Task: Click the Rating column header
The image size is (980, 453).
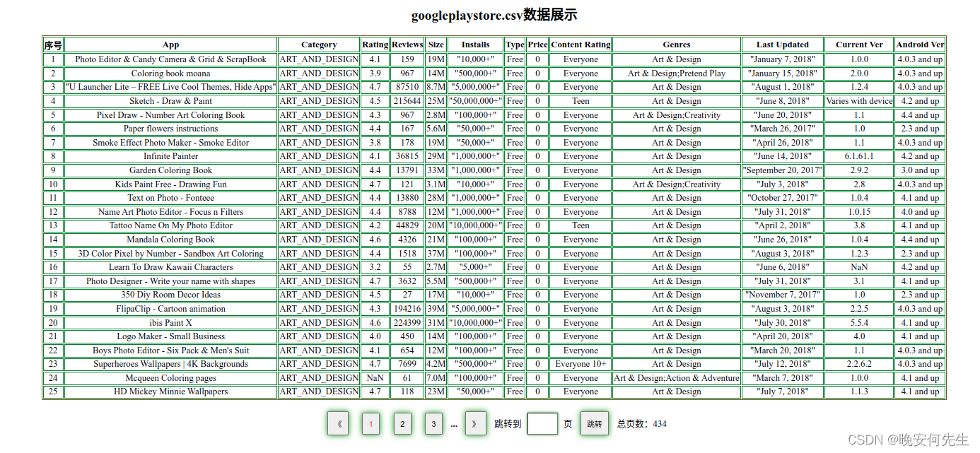Action: 375,45
